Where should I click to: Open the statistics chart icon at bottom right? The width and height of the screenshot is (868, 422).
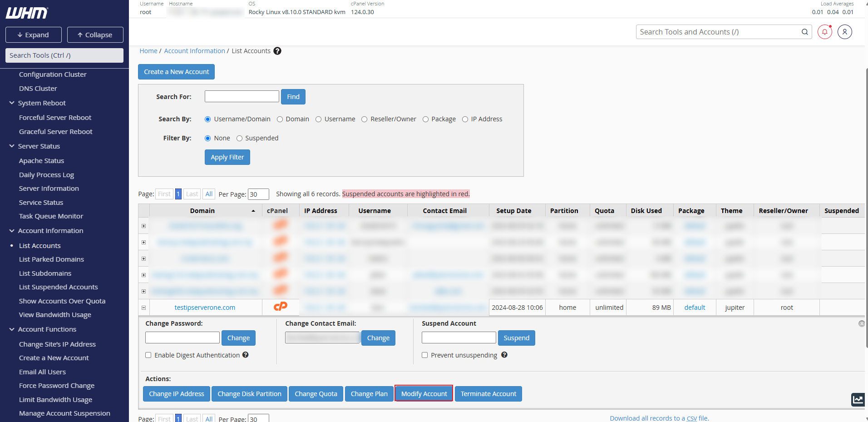point(858,400)
